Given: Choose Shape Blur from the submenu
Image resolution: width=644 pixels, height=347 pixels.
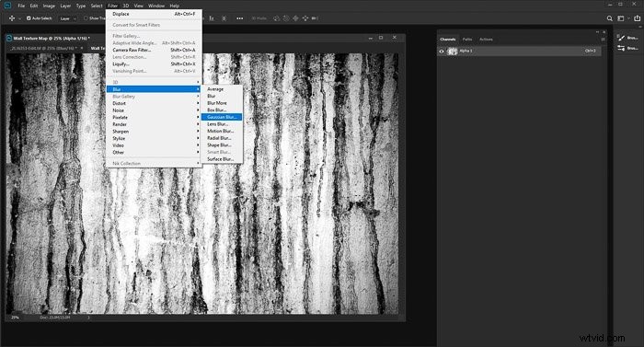Looking at the screenshot, I should 222,145.
